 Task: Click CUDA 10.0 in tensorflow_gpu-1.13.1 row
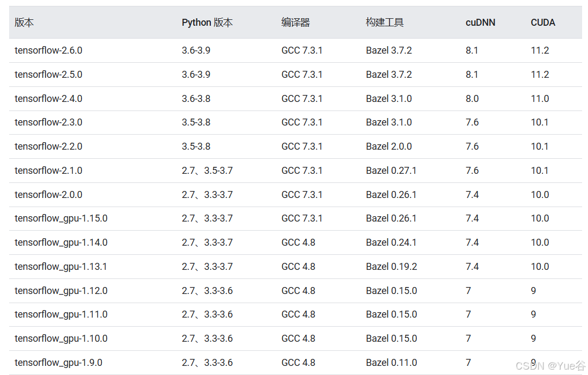[540, 267]
